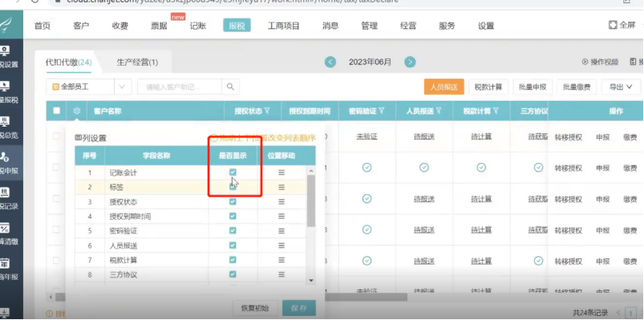Screen dimensions: 644x320
Task: Open the 税总览 sidebar icon
Action: pyautogui.click(x=5, y=122)
